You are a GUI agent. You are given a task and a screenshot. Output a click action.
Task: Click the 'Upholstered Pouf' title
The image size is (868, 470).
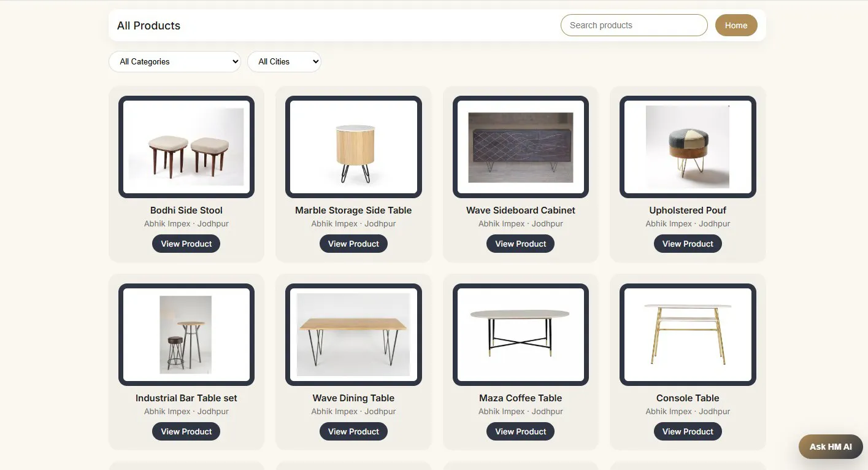pos(688,210)
